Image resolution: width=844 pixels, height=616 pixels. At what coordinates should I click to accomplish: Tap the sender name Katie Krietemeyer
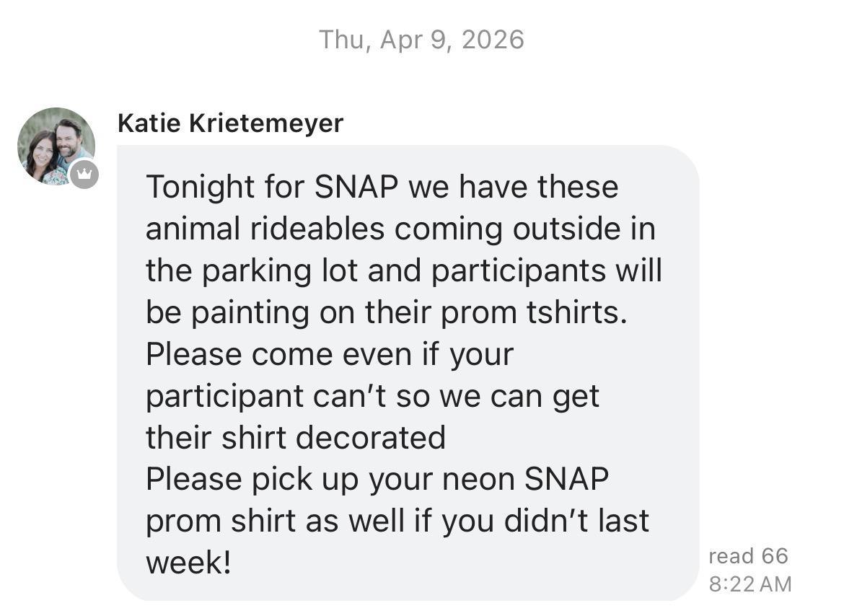pos(230,123)
